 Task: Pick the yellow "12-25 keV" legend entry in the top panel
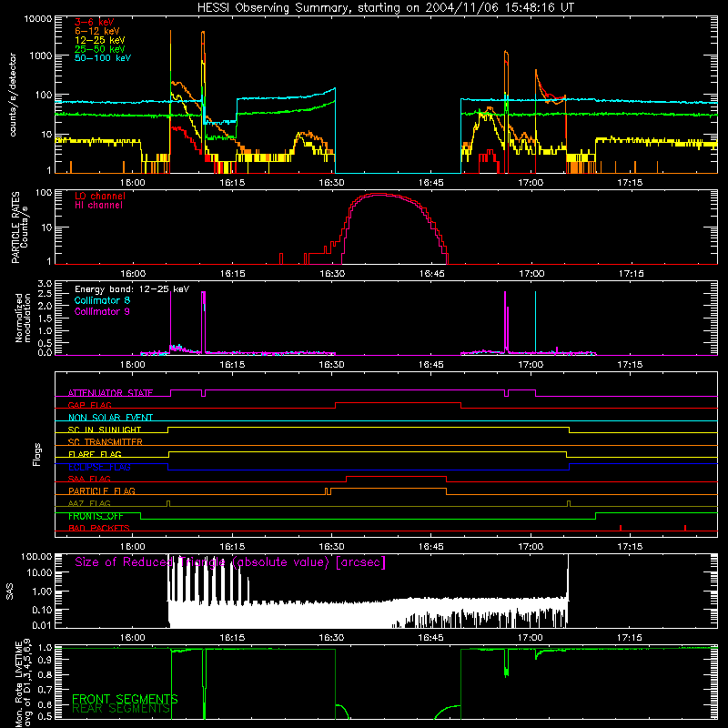(x=100, y=40)
